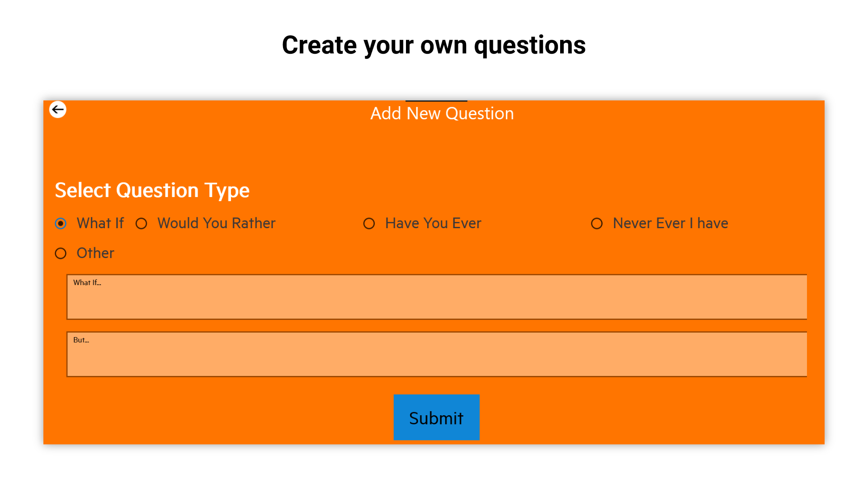Select the 'Other' radio button
Viewport: 868px width, 488px height.
tap(61, 253)
